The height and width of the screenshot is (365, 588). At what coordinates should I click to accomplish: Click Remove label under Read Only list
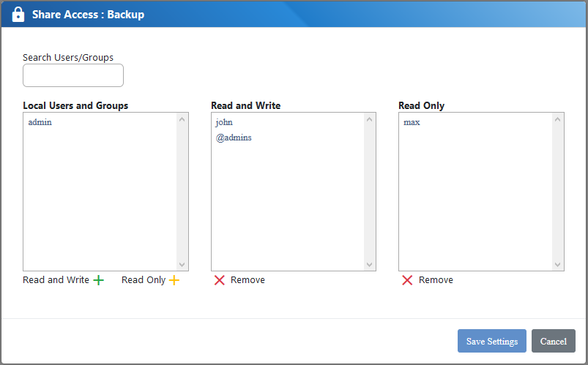pyautogui.click(x=436, y=280)
